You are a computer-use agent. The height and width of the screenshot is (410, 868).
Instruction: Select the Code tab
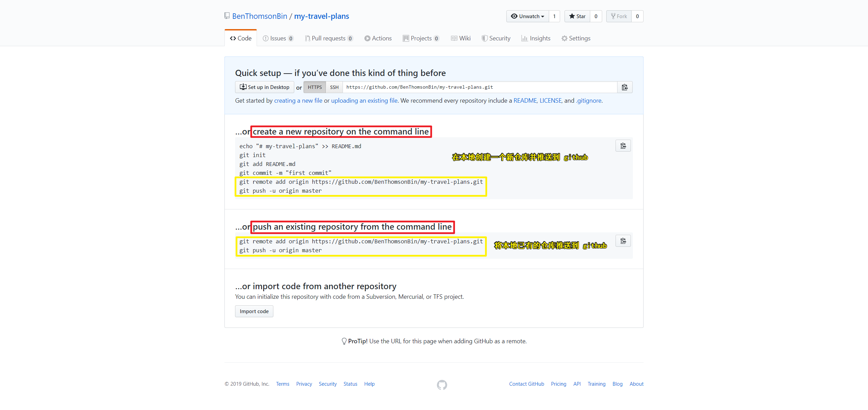click(241, 38)
